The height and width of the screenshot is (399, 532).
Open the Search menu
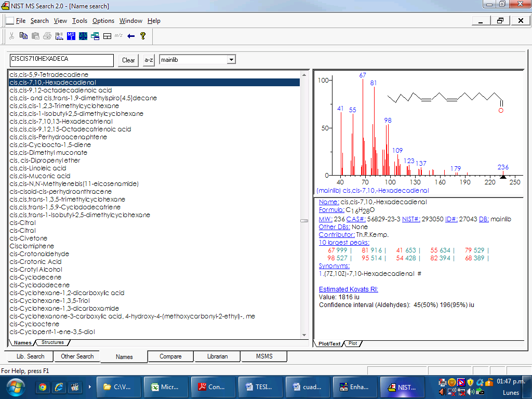coord(39,21)
